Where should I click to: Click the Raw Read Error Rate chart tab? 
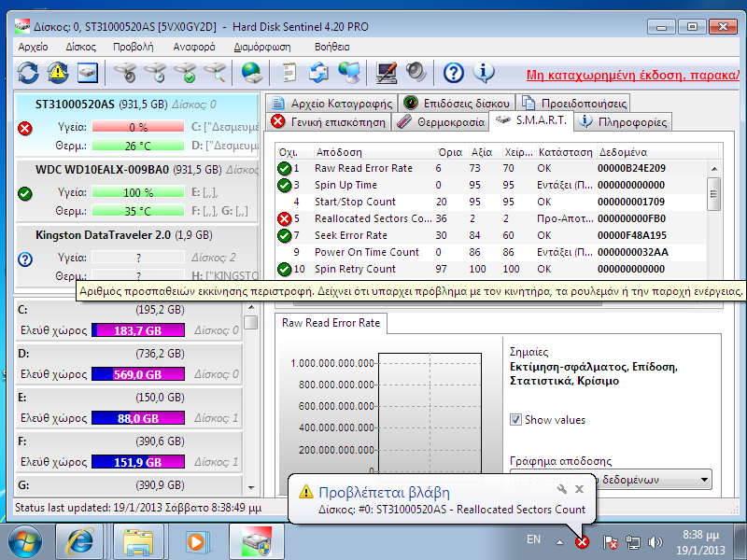click(x=331, y=323)
